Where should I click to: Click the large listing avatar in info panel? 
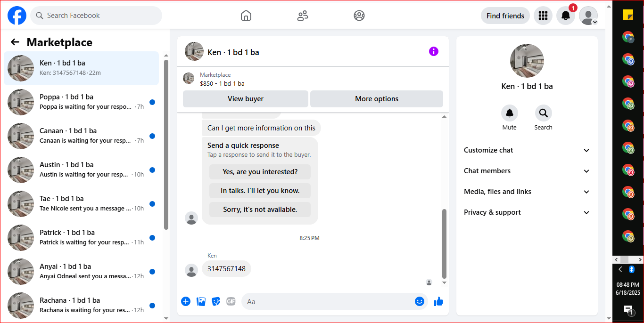coord(527,61)
